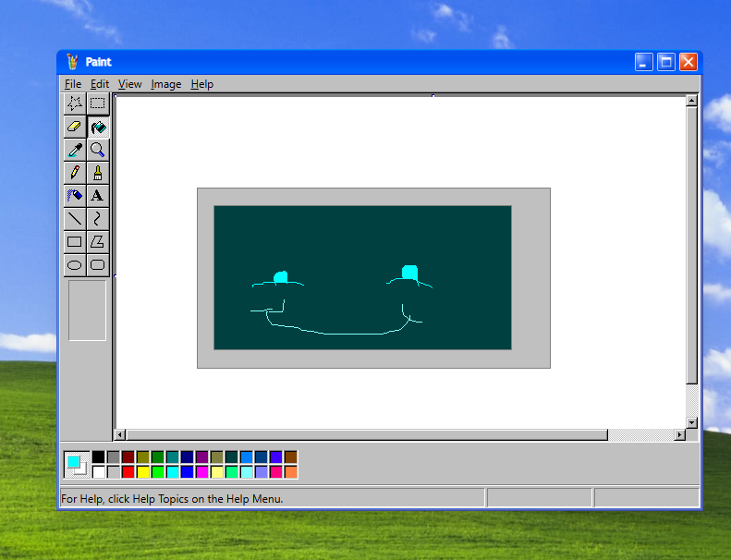
Task: Select the pale yellow swatch
Action: 217,472
